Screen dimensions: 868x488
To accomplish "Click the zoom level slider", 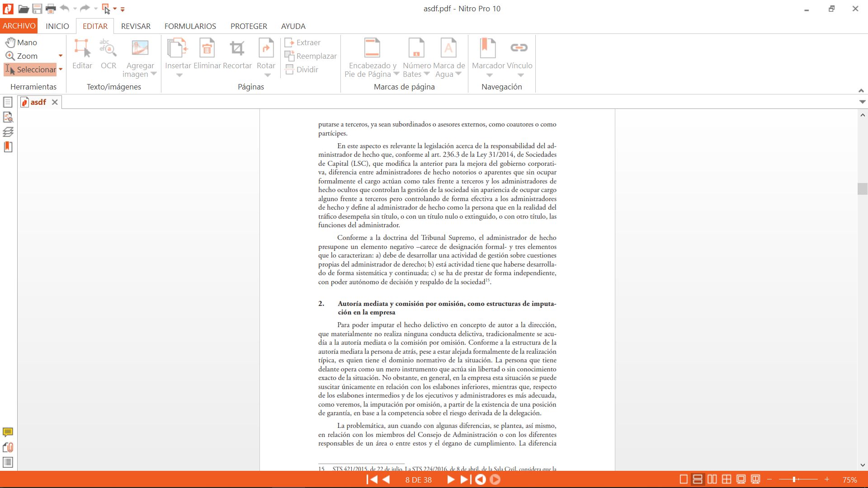I will [x=794, y=479].
